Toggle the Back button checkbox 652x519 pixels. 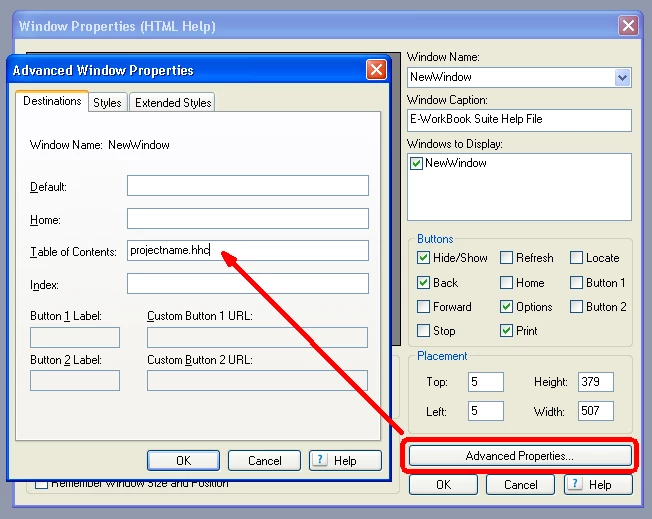tap(423, 283)
